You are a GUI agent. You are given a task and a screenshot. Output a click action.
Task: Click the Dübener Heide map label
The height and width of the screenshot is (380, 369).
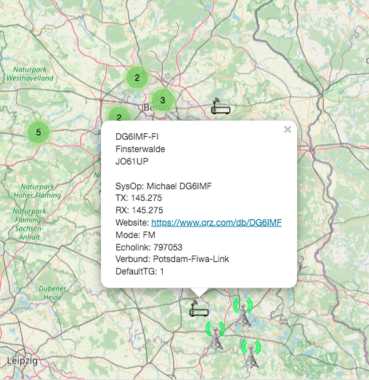coord(52,293)
